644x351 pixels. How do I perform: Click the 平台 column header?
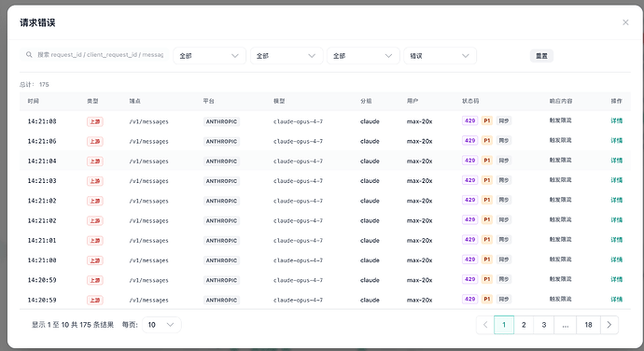[209, 101]
